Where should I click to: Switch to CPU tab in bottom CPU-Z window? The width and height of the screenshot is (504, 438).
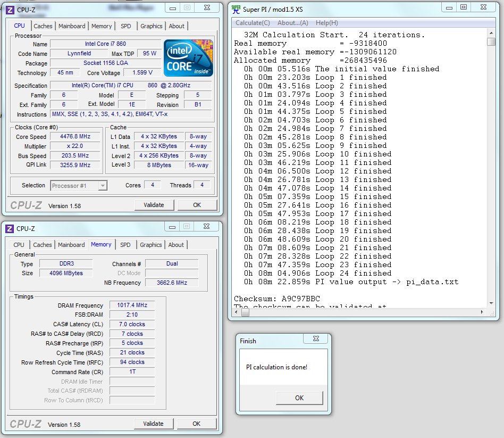[x=19, y=245]
